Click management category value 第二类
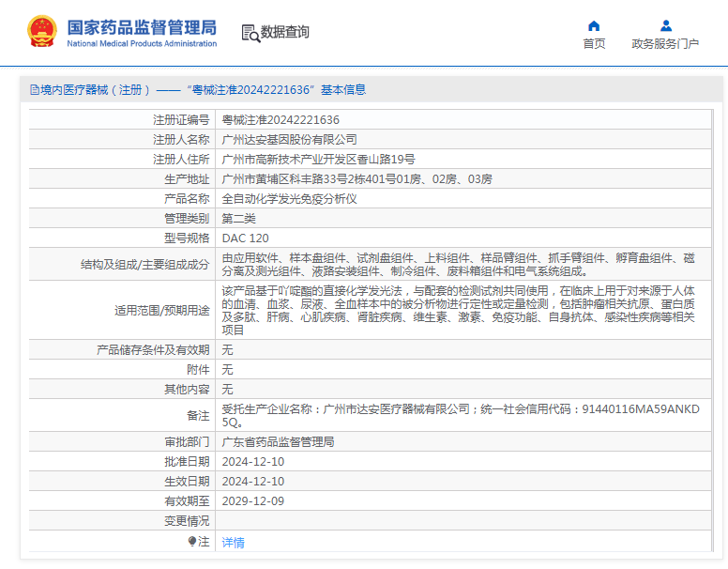This screenshot has width=728, height=569. click(238, 219)
